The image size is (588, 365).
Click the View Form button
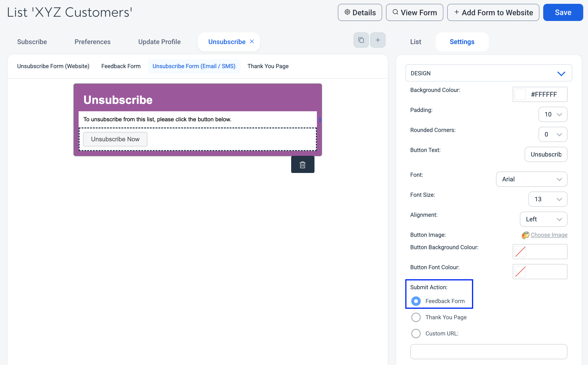415,12
